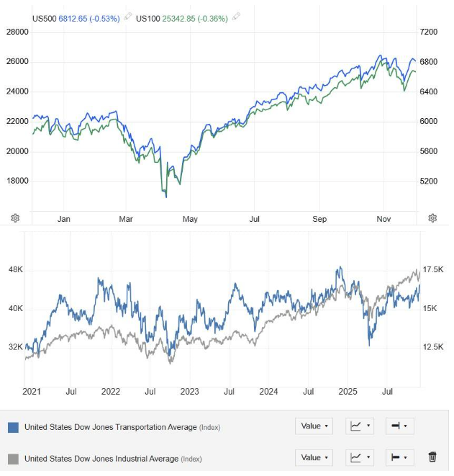The width and height of the screenshot is (454, 476).
Task: Expand Value dropdown for Industrial Average
Action: pyautogui.click(x=314, y=457)
